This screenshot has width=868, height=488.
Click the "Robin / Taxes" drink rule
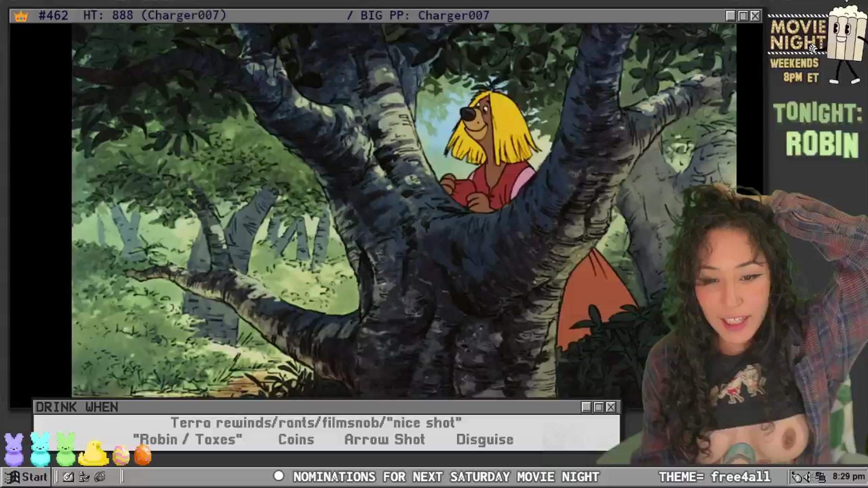click(188, 439)
